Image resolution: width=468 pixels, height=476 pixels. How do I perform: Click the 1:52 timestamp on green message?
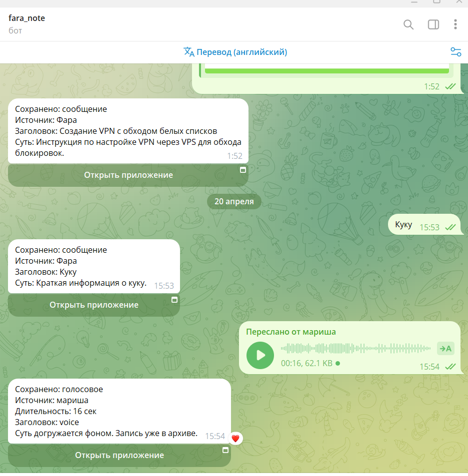[432, 86]
